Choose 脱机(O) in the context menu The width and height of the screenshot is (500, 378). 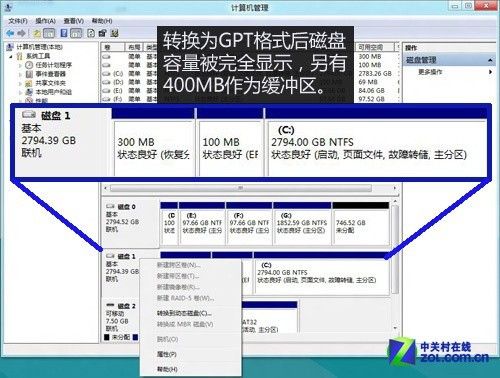tap(167, 339)
